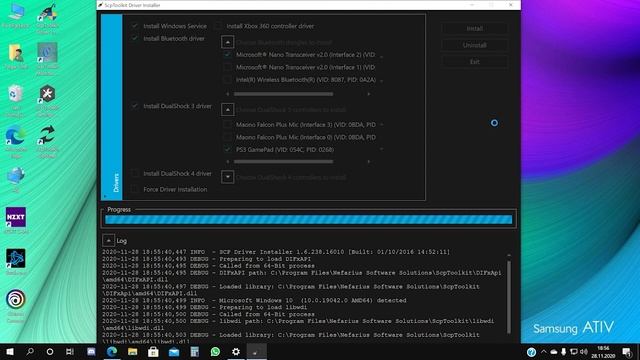Select the Drivers vertical tab
The width and height of the screenshot is (640, 360).
(x=112, y=107)
